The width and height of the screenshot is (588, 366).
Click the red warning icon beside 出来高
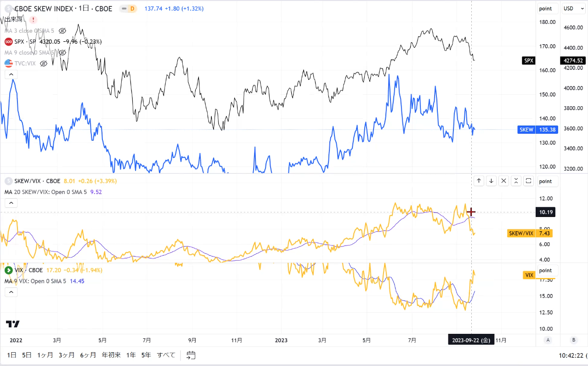pos(33,20)
